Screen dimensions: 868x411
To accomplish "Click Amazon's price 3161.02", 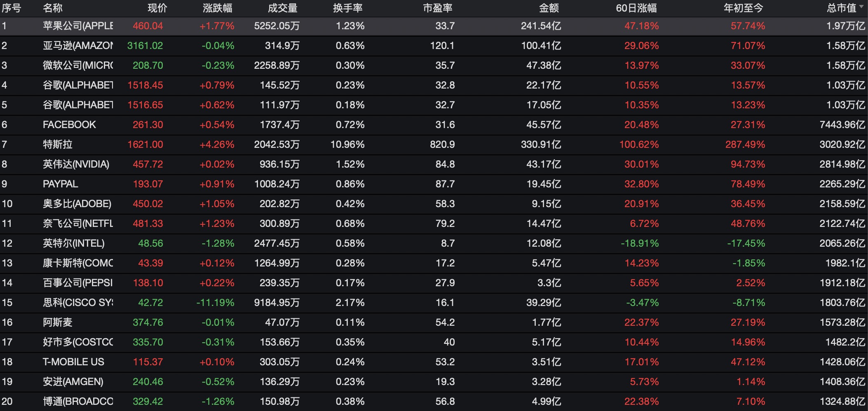I will (145, 46).
